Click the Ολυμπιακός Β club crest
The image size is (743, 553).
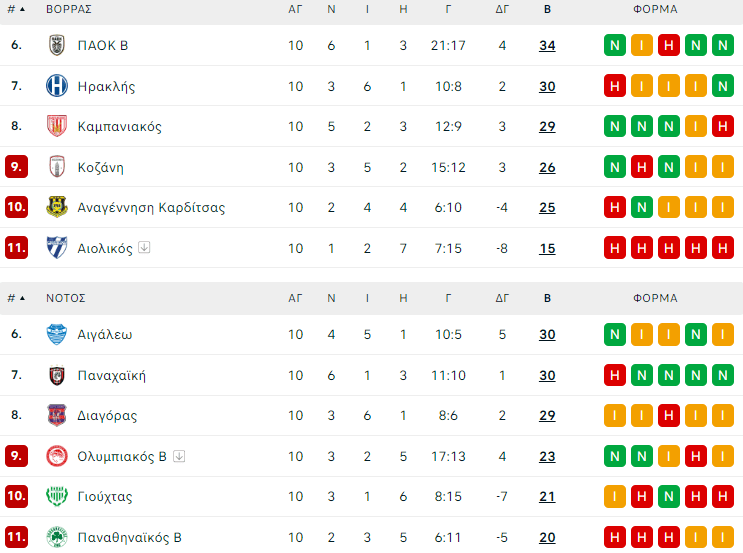(x=56, y=457)
